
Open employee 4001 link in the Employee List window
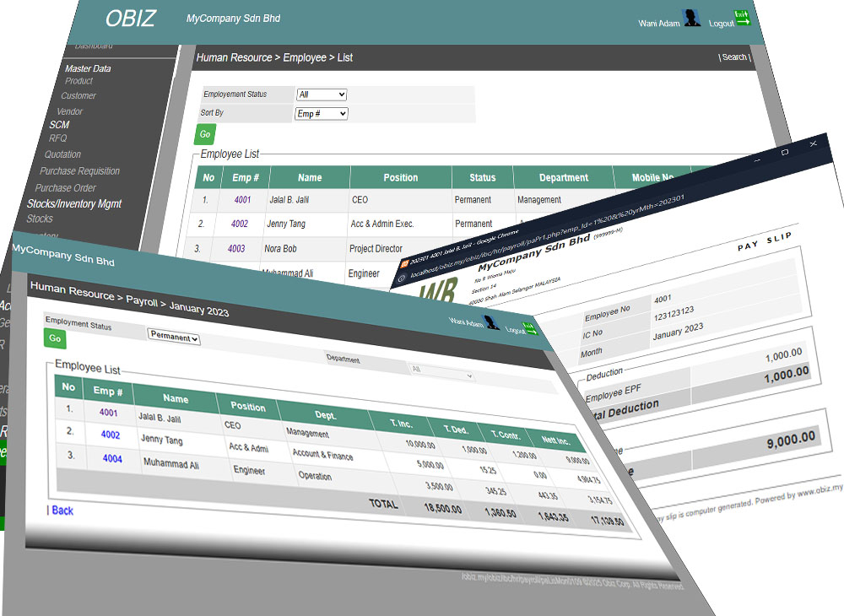coord(242,200)
